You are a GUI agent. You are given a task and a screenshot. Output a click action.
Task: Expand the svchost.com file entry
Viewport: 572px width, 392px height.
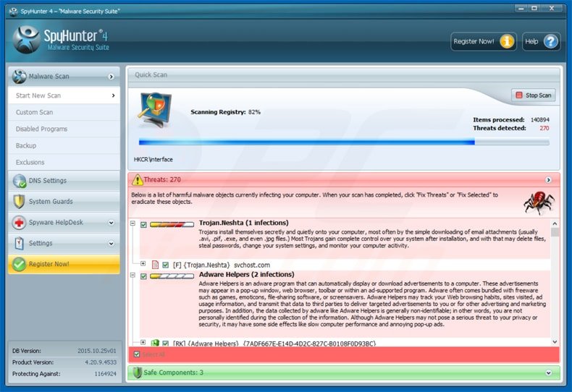143,263
